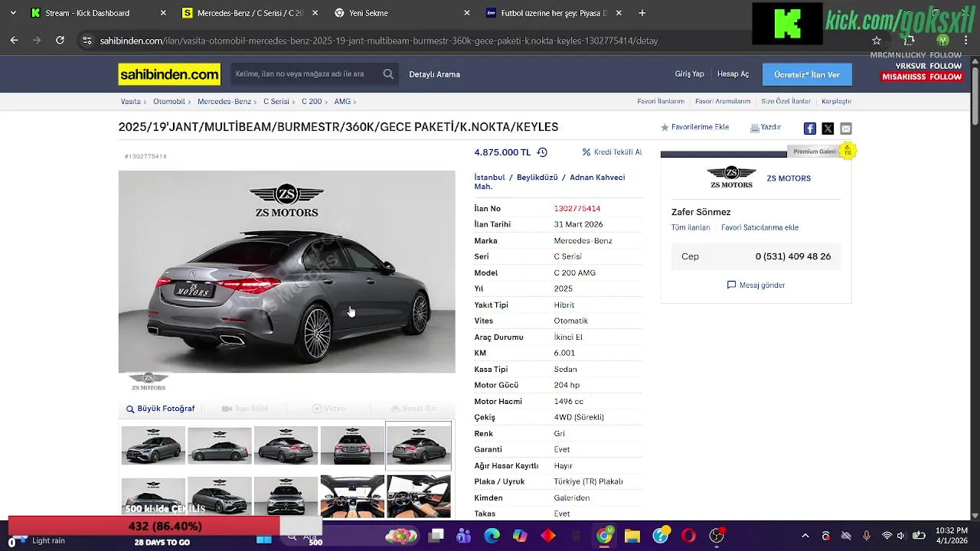
Task: Share listing via email icon
Action: (x=846, y=129)
